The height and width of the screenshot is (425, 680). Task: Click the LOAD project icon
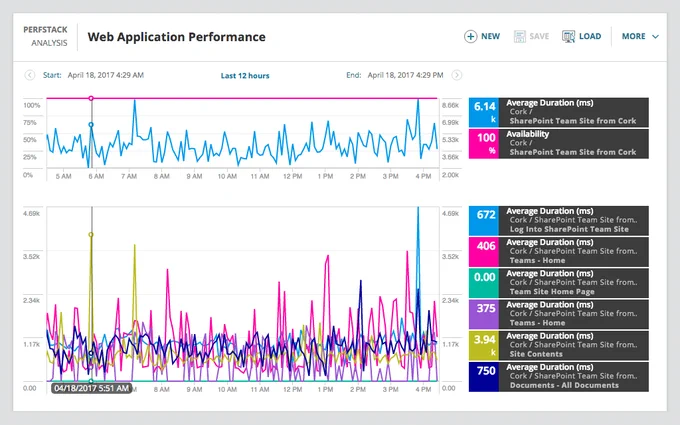click(568, 36)
